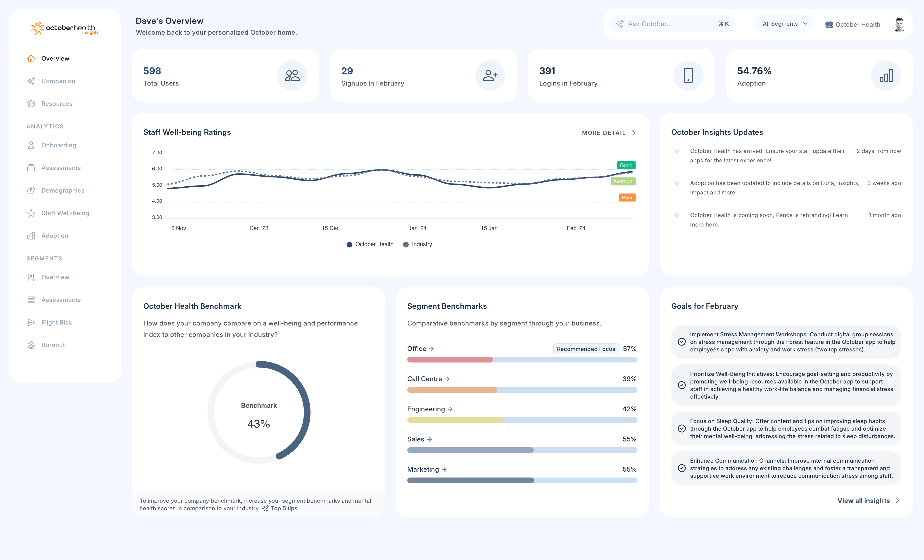Image resolution: width=924 pixels, height=560 pixels.
Task: Check the Stress Management Workshops goal
Action: pyautogui.click(x=682, y=342)
